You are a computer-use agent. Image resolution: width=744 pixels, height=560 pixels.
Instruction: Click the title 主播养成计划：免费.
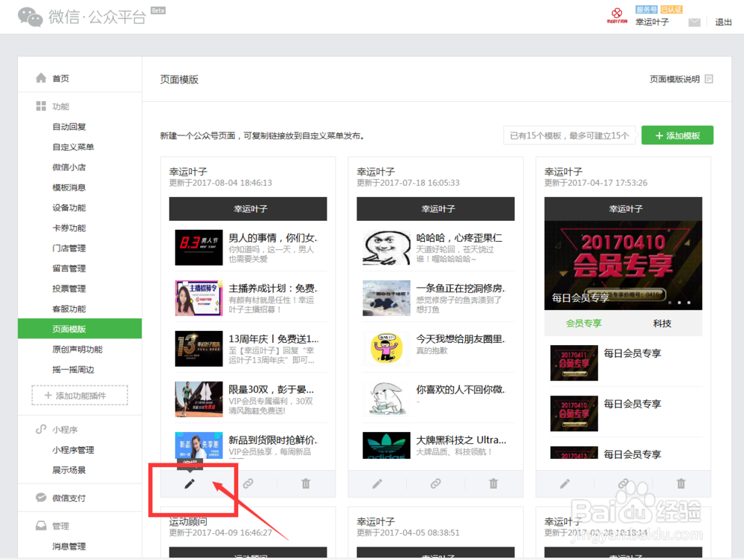point(273,289)
